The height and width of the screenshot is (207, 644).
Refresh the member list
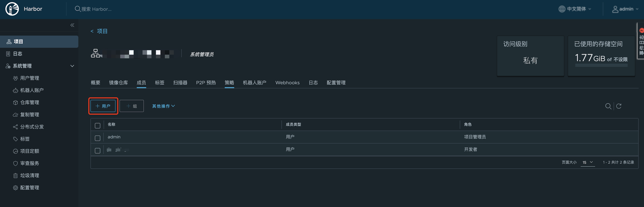click(619, 106)
